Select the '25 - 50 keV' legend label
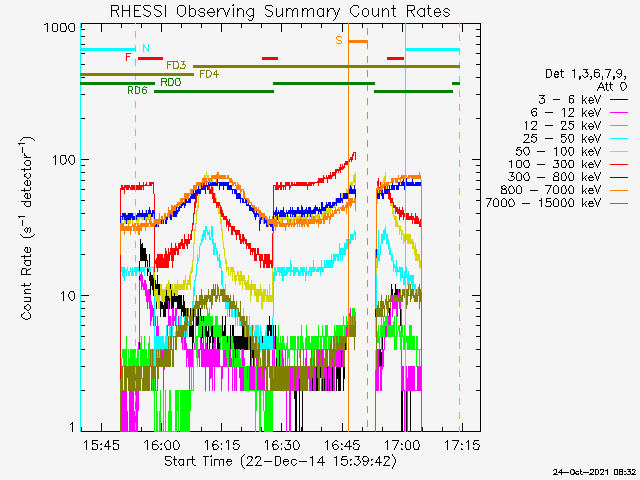 click(563, 138)
